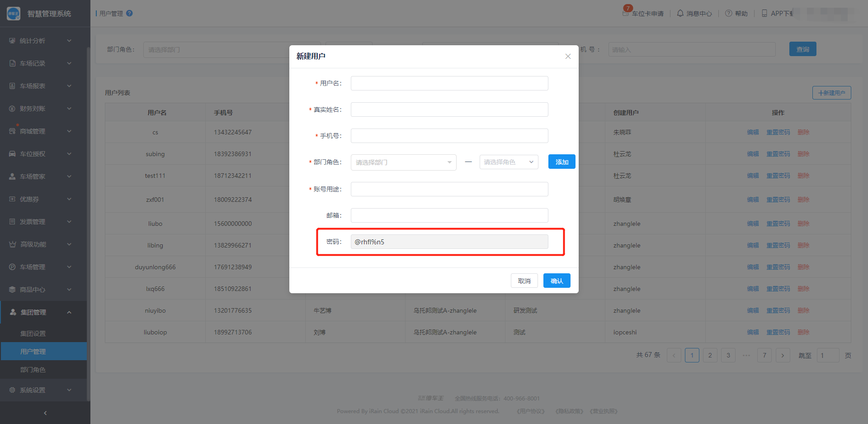Click the 密码 field showing @rhfl%n5
The width and height of the screenshot is (868, 424).
[x=449, y=242]
